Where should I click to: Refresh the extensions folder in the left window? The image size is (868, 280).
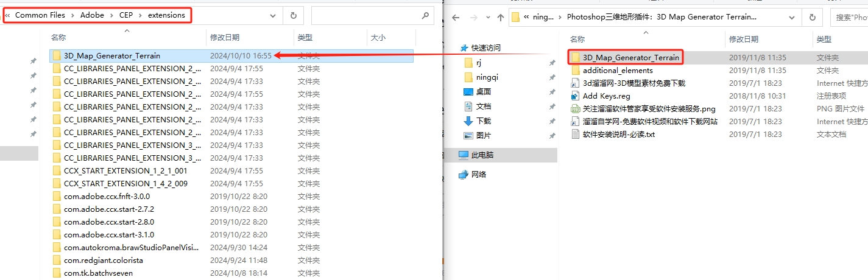(294, 16)
